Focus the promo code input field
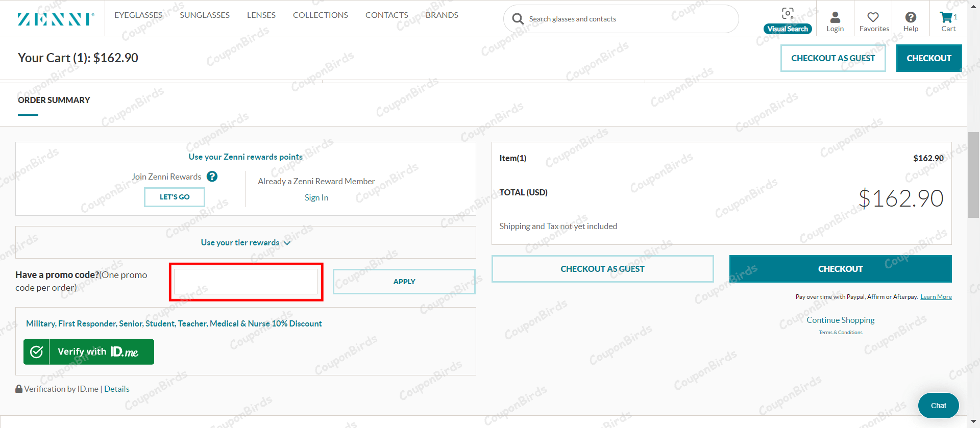 [x=246, y=282]
